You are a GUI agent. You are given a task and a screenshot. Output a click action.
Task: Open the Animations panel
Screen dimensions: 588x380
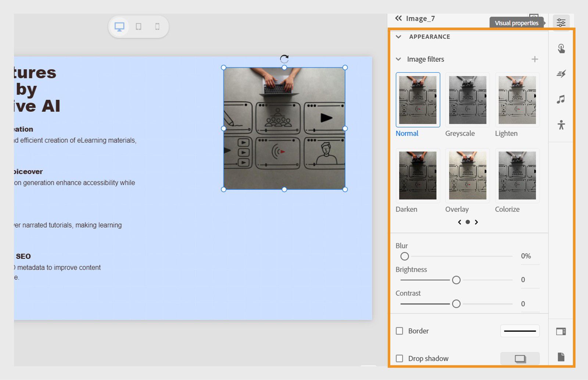[561, 73]
